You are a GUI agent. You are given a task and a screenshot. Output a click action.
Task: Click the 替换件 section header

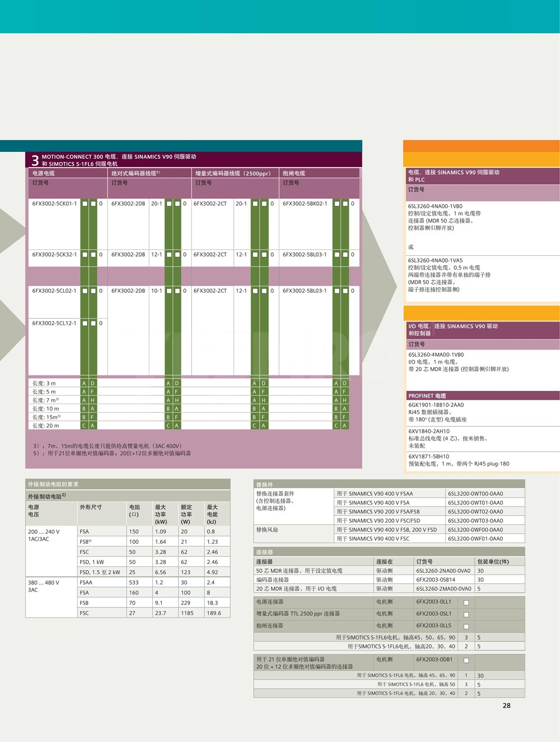coord(264,484)
